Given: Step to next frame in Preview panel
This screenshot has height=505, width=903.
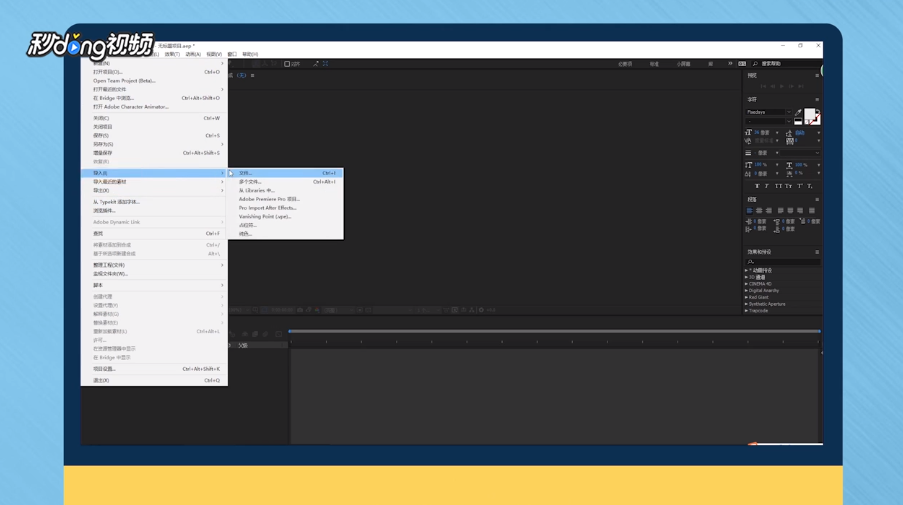Looking at the screenshot, I should click(791, 86).
